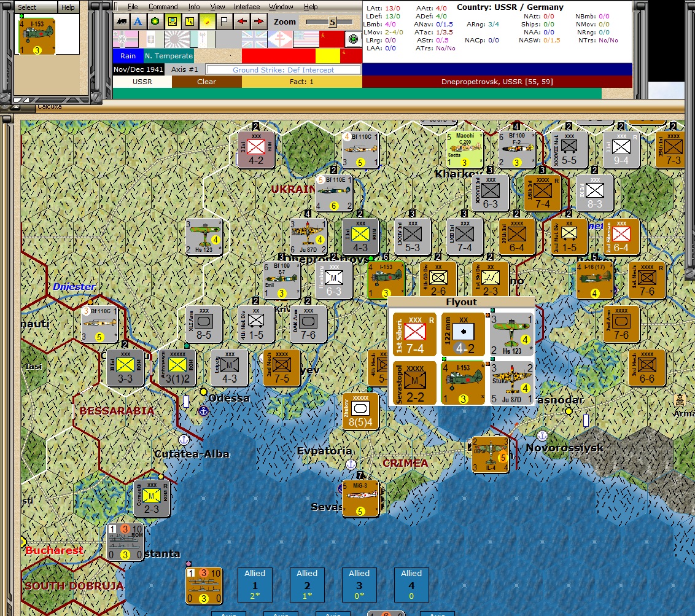Open the Window menu

click(x=281, y=7)
